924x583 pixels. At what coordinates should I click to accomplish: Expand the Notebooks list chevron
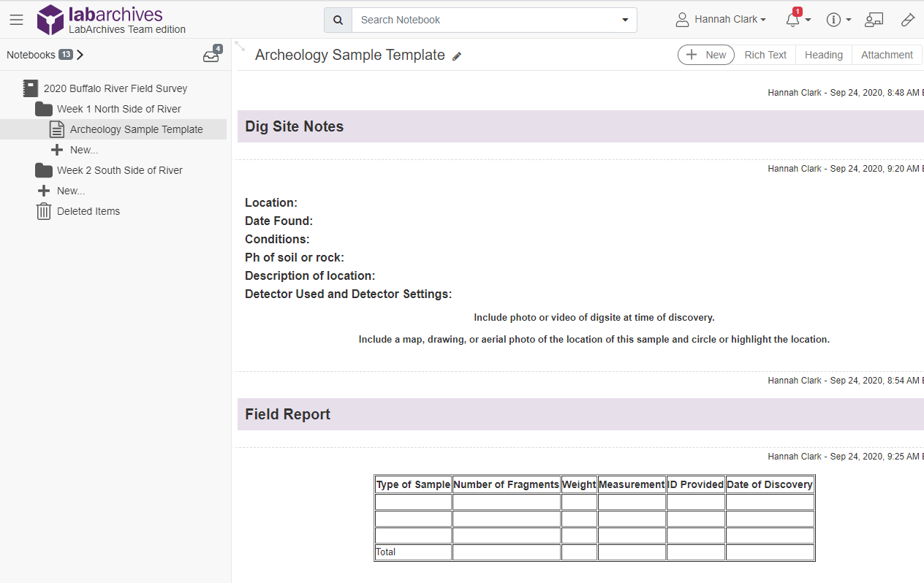click(x=80, y=55)
